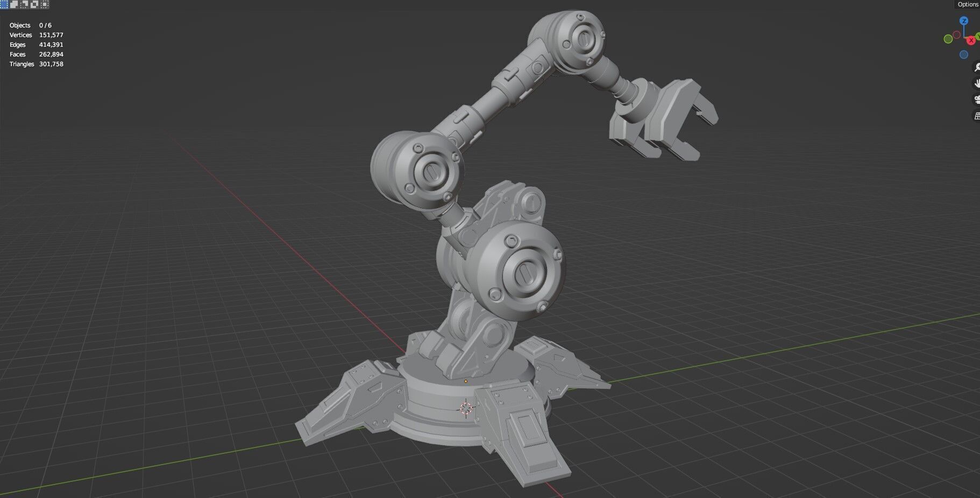Toggle perspective/orthographic grid icon
Viewport: 980px width, 498px height.
977,116
